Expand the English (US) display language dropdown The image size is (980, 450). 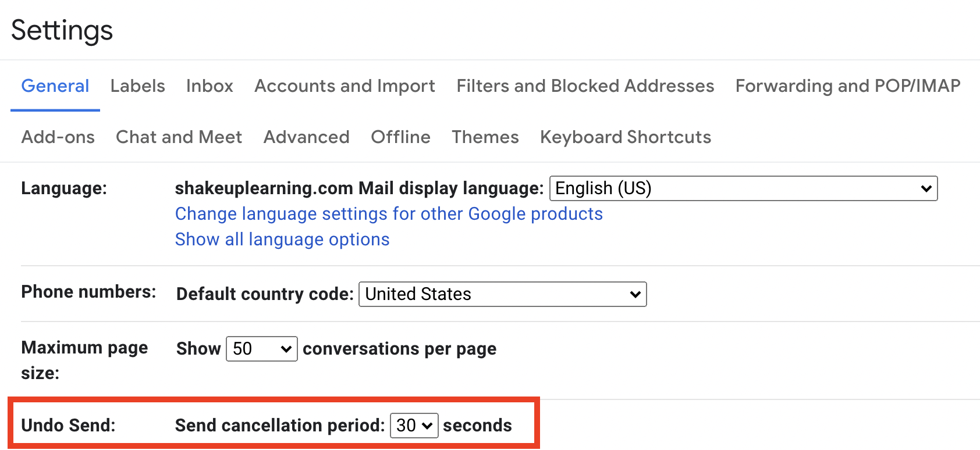744,188
